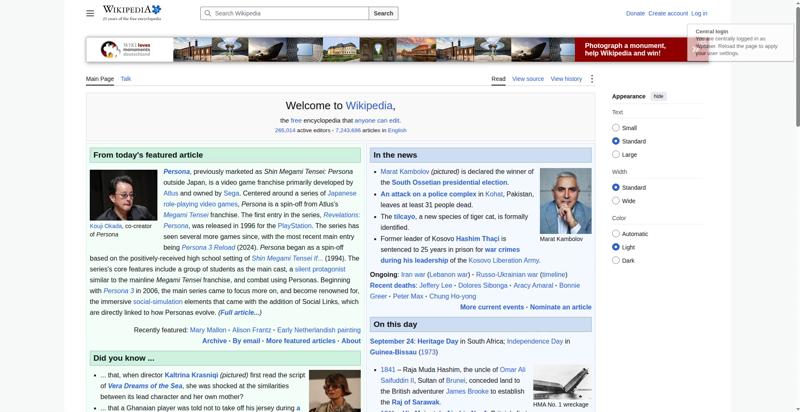800x412 pixels.
Task: Click the Full article link
Action: (240, 312)
